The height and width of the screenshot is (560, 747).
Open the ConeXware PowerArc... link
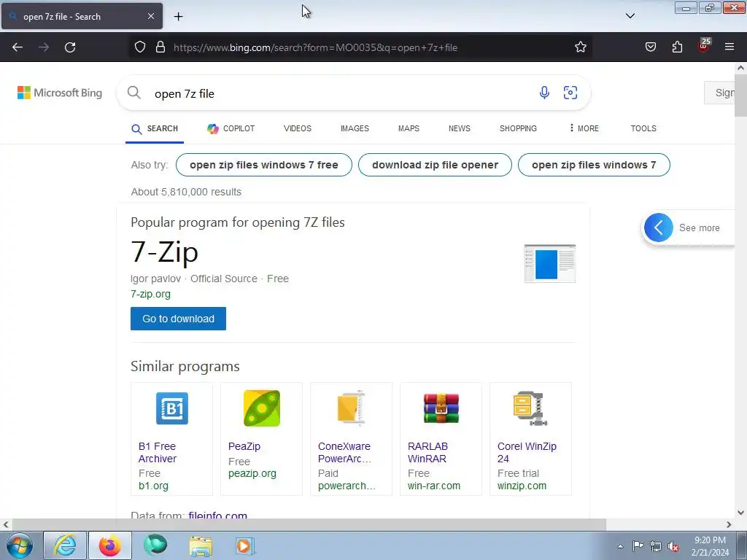click(344, 452)
